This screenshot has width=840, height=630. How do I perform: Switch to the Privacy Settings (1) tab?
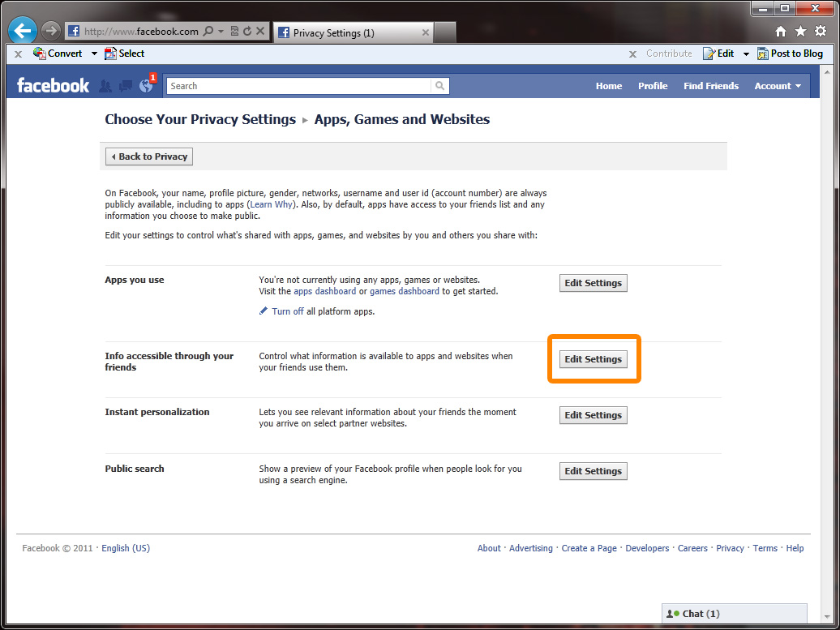coord(352,32)
